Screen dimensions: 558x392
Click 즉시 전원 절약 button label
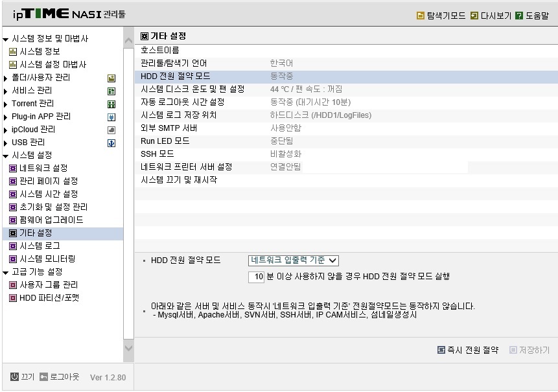473,350
